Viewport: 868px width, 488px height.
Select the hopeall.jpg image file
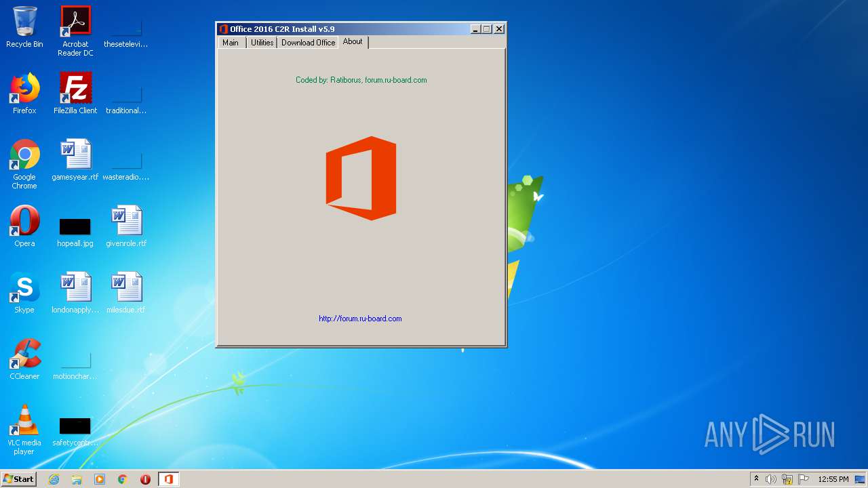[75, 232]
